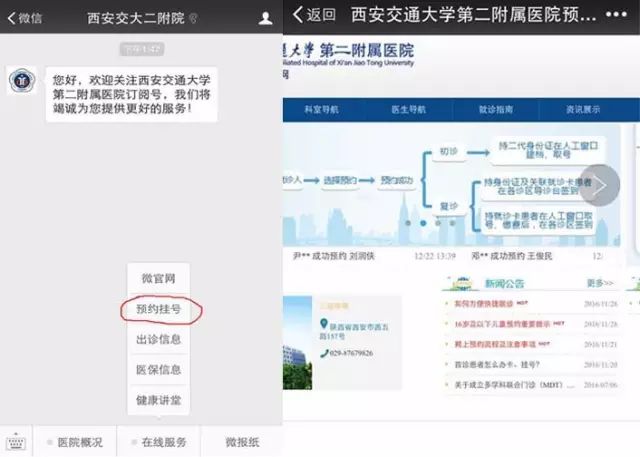Click the 更多>> link in 新闻公告
640x457 pixels.
pyautogui.click(x=600, y=283)
